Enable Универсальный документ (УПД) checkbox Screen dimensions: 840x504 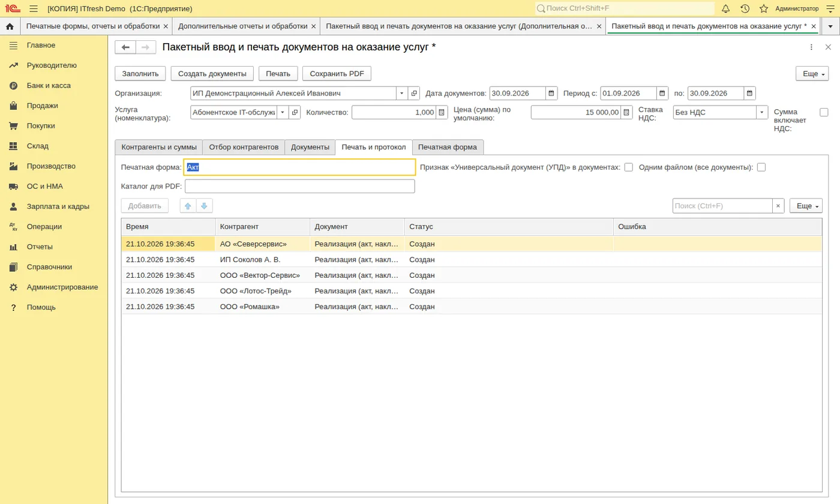[629, 167]
